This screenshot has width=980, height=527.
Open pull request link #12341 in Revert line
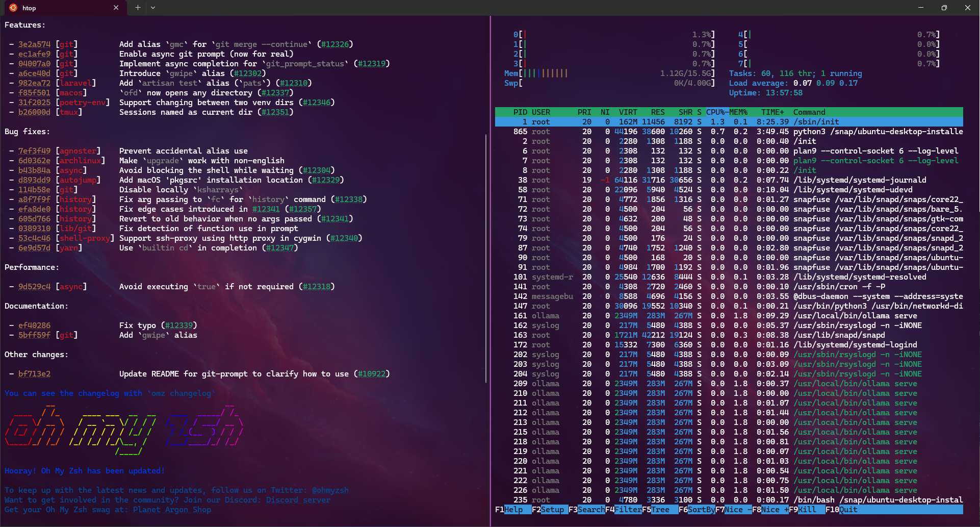(335, 219)
